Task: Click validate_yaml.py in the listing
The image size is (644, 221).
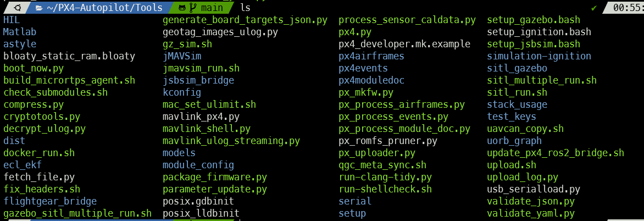Action: (530, 214)
